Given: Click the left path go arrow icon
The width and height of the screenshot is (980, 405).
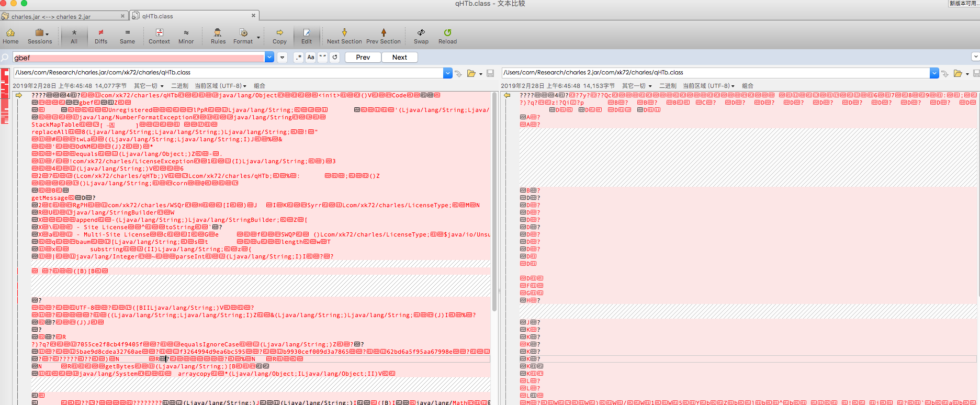Looking at the screenshot, I should click(x=458, y=74).
